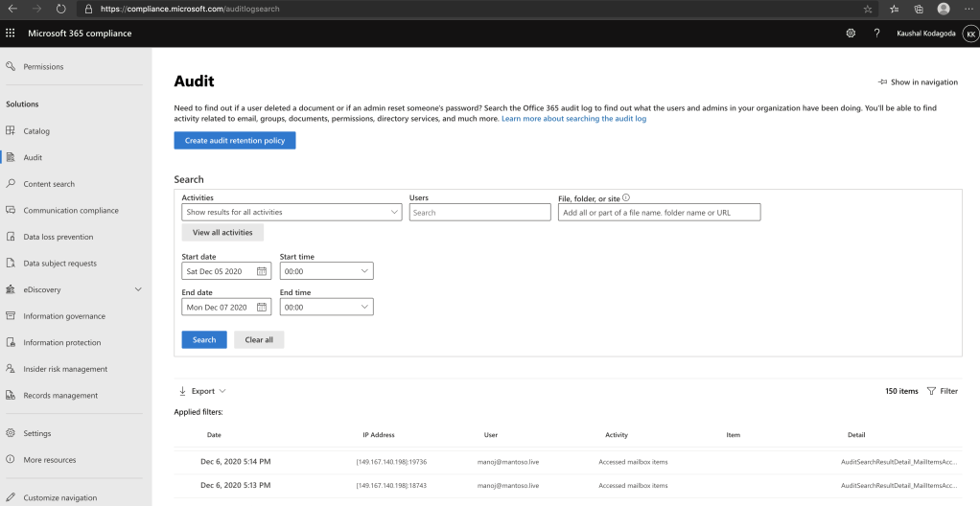Click the End date calendar icon
Screen dimensions: 980x506
pos(261,308)
